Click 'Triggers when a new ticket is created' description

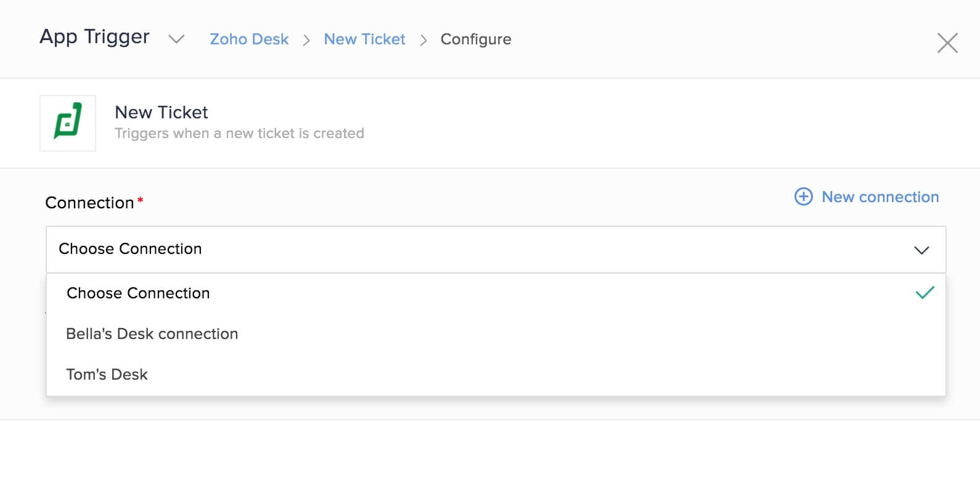tap(239, 134)
